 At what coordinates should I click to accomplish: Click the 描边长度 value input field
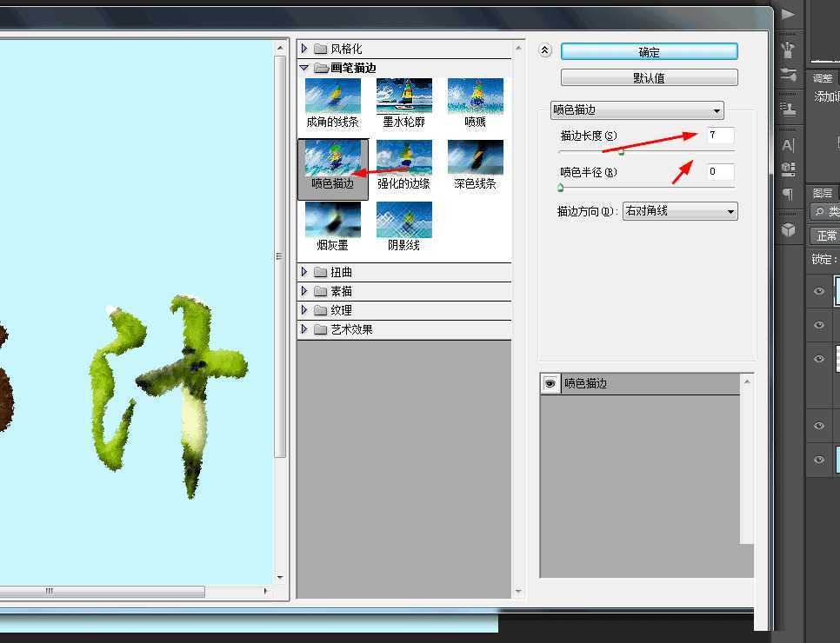point(720,135)
